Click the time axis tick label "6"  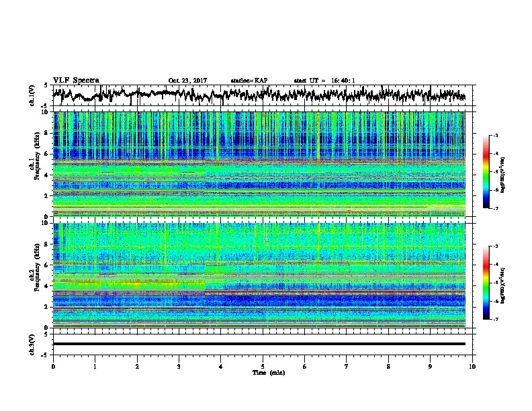pyautogui.click(x=305, y=367)
